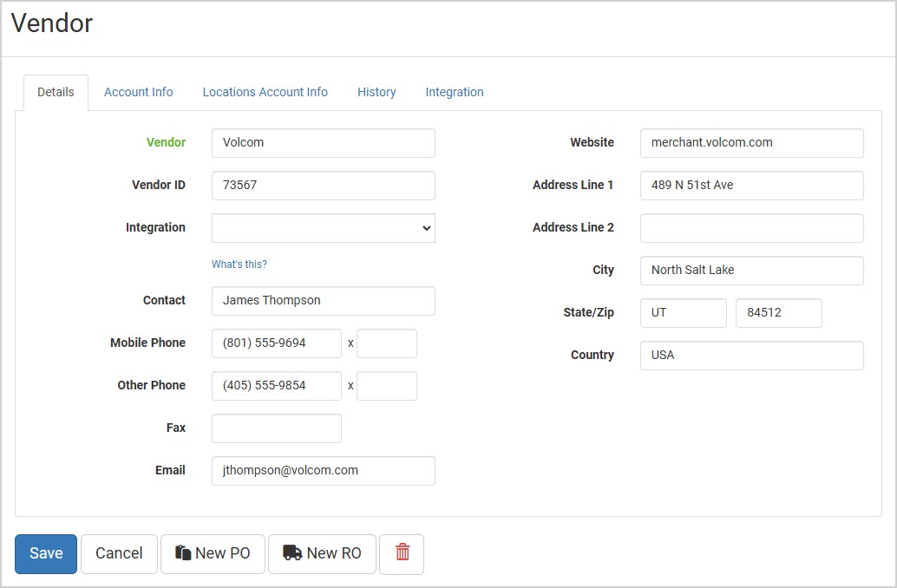Click the clipboard icon on New PO
Viewport: 897px width, 588px height.
click(x=182, y=552)
